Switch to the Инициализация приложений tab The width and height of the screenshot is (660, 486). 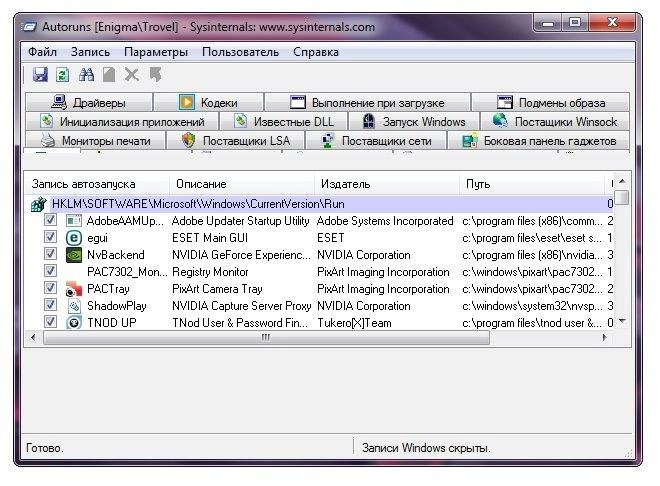click(x=122, y=122)
